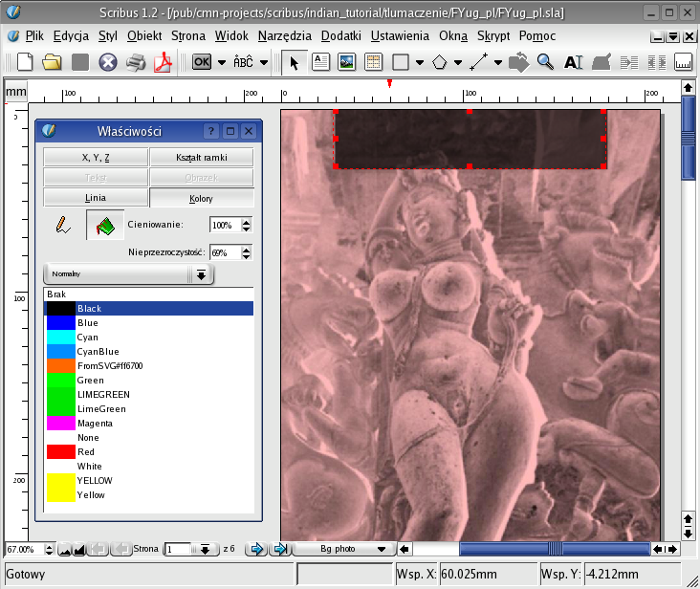700x589 pixels.
Task: Choose the insert table tool
Action: click(373, 61)
